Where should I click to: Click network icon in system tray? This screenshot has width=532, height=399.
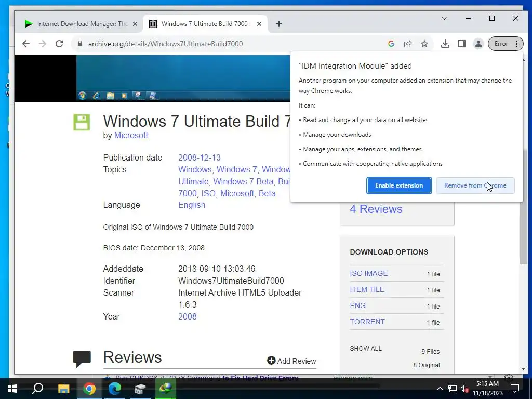point(453,389)
